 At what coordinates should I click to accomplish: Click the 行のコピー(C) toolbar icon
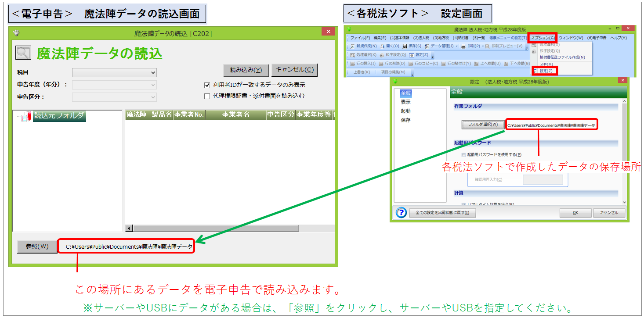tap(411, 64)
